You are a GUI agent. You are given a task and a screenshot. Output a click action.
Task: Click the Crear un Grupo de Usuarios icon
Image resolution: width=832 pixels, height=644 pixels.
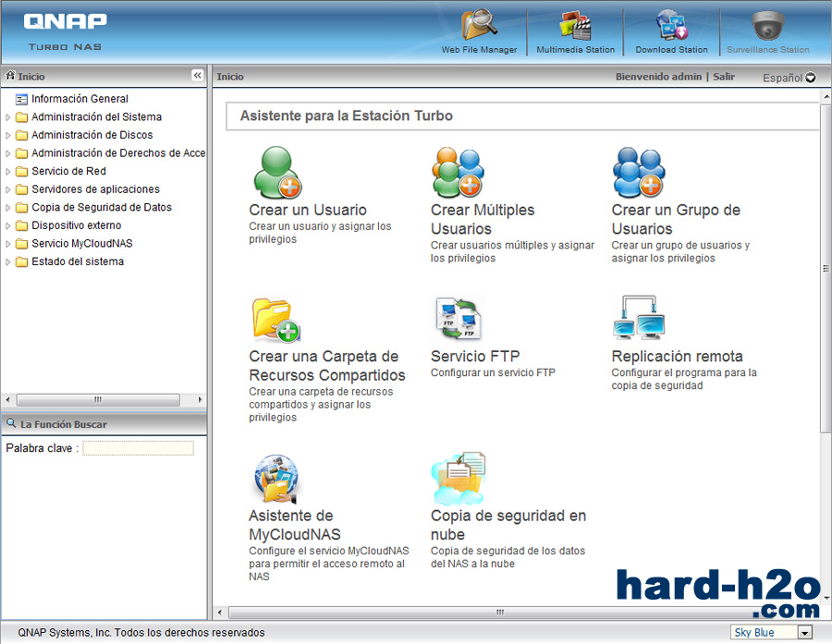(639, 173)
